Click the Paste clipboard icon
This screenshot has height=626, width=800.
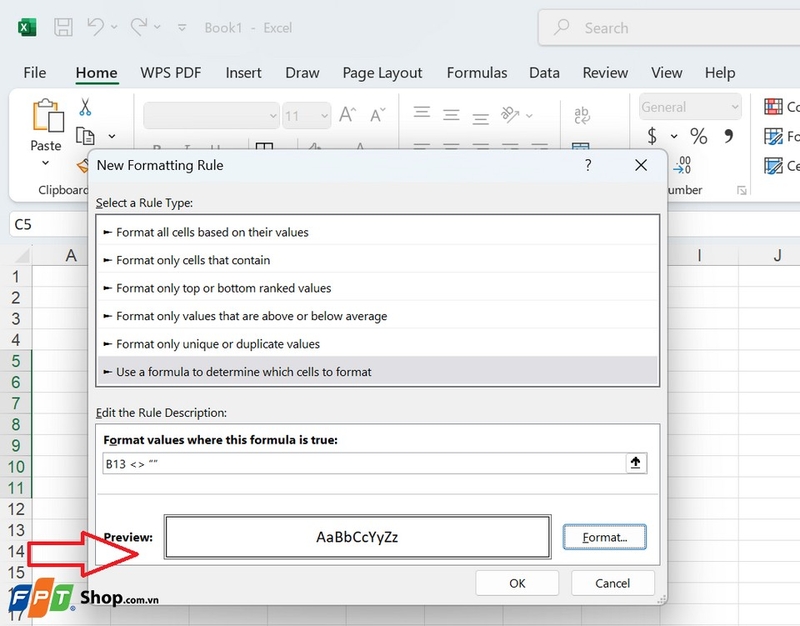point(47,115)
